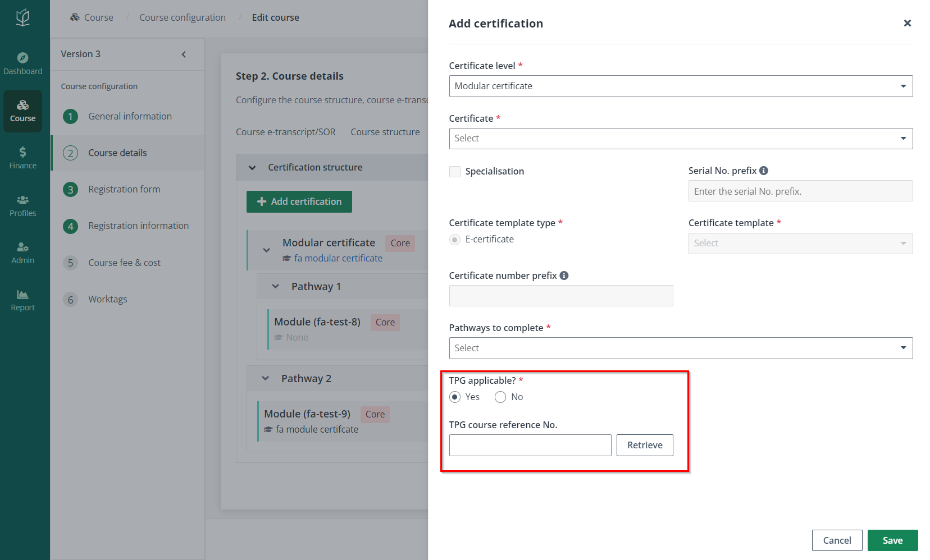Click graduation cap icon beside fa module certifcate
The image size is (930, 560).
(268, 429)
